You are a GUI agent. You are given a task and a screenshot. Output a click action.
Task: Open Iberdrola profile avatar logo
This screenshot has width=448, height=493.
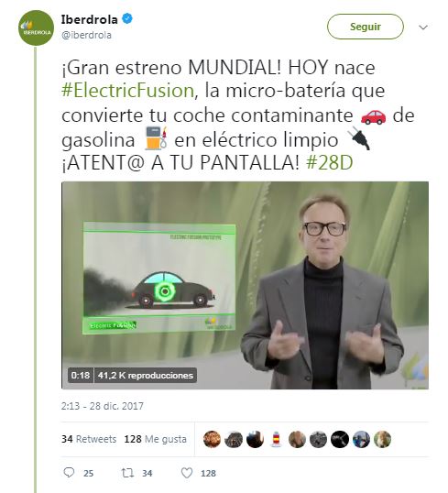[36, 27]
